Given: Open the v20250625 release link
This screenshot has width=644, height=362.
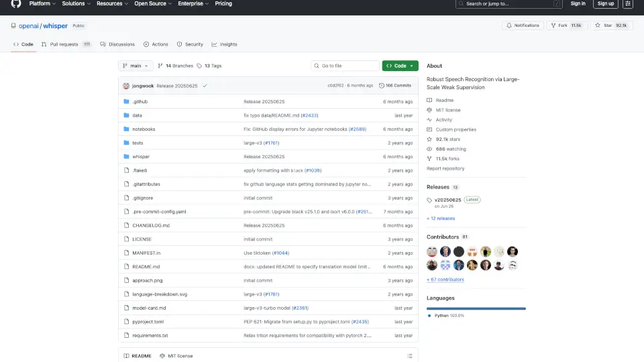Looking at the screenshot, I should (x=447, y=200).
